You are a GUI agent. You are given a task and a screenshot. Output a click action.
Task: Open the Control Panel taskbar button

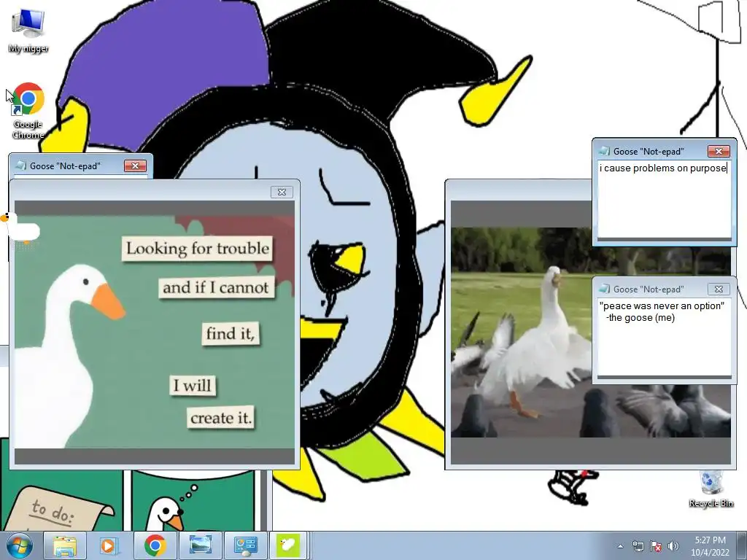click(x=245, y=545)
